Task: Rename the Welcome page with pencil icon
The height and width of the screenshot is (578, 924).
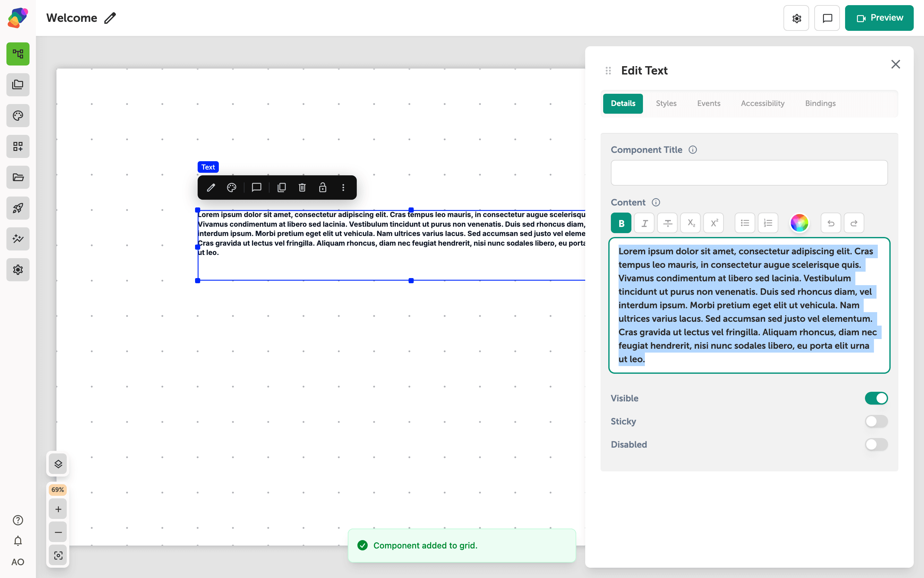Action: tap(110, 18)
